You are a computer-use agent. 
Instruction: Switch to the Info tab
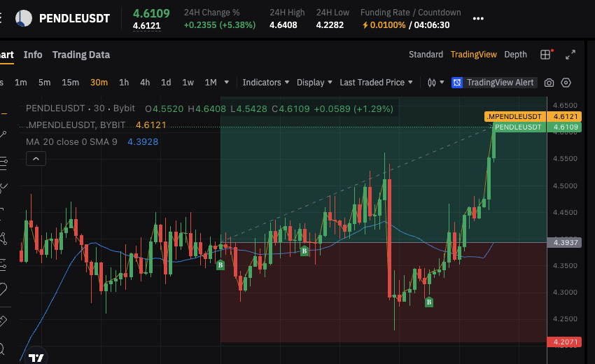(x=33, y=55)
